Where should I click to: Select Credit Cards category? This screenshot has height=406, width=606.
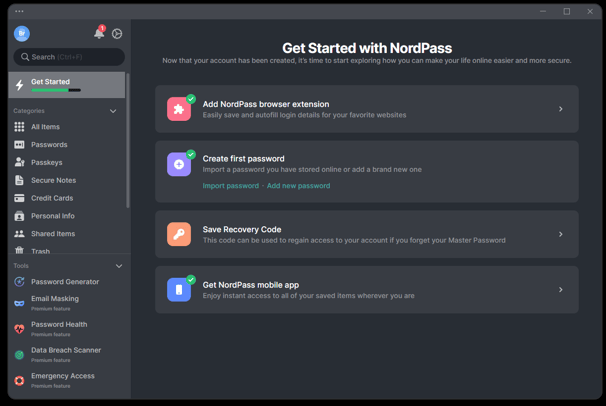tap(52, 198)
